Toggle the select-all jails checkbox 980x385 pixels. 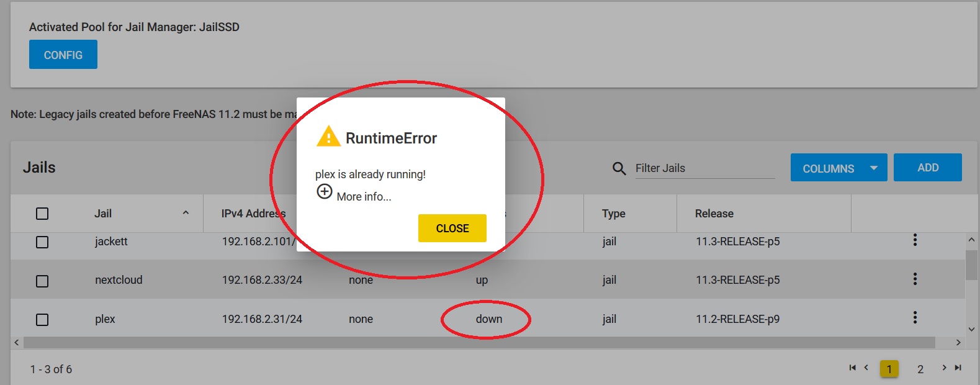point(42,214)
